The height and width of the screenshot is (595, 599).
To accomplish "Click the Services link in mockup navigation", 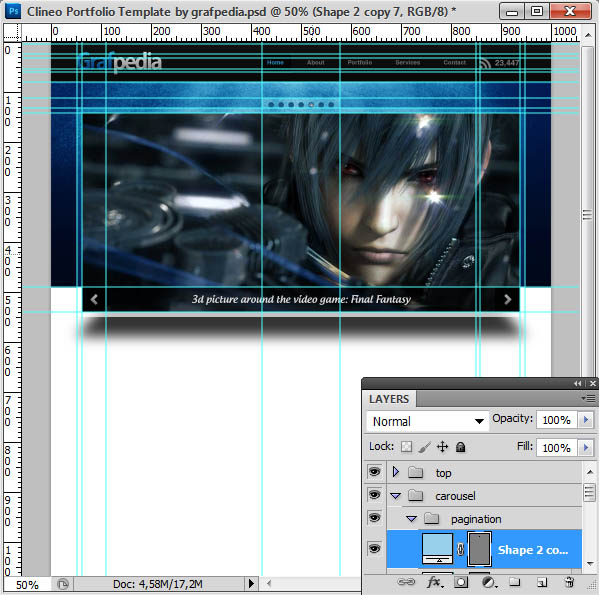I will click(408, 62).
